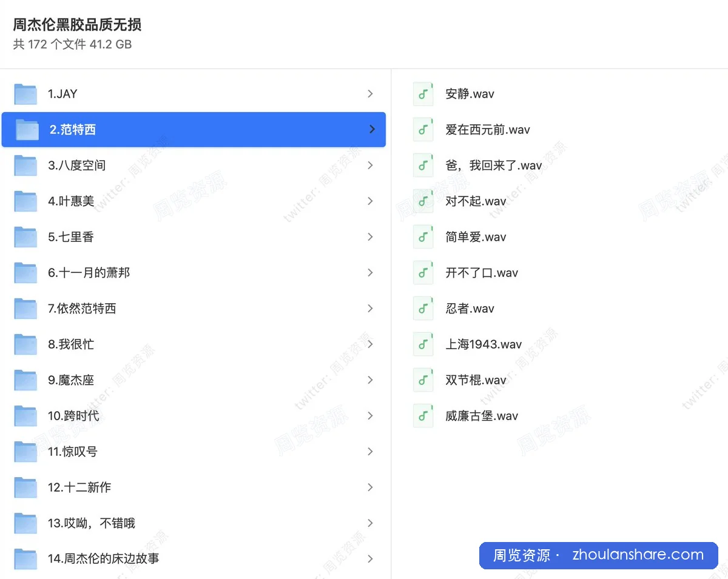Expand the 12.十二新作 folder chevron
Image resolution: width=728 pixels, height=579 pixels.
pos(370,487)
